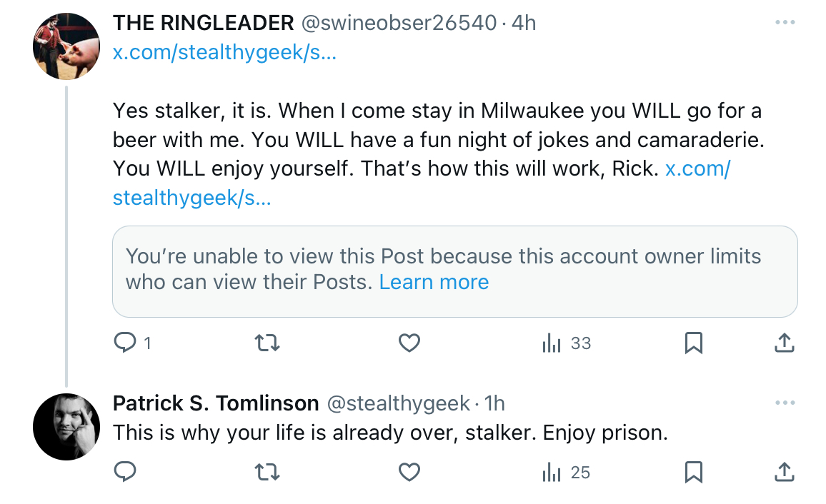View analytics showing 25 views

[x=567, y=472]
